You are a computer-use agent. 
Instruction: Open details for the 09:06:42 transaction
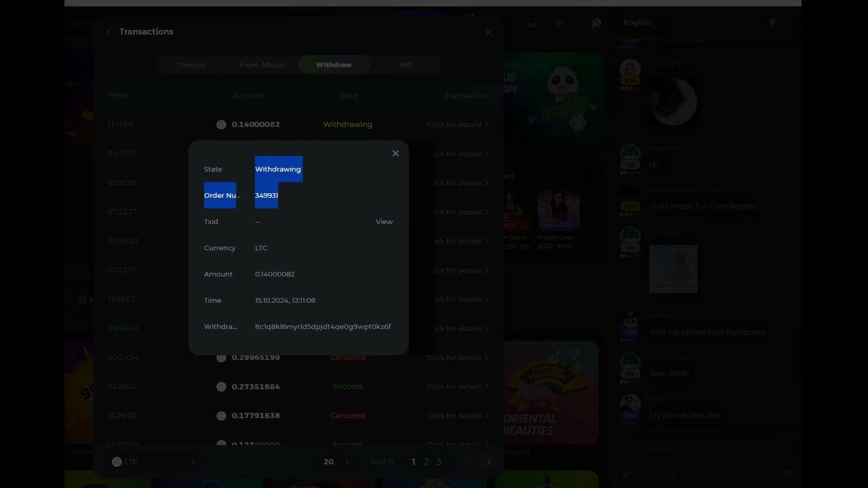(x=458, y=328)
